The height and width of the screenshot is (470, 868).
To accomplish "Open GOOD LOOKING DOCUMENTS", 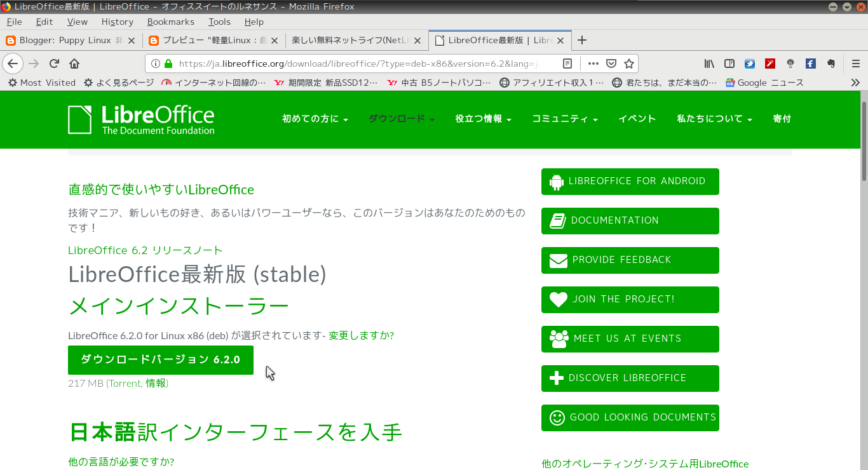I will coord(630,418).
